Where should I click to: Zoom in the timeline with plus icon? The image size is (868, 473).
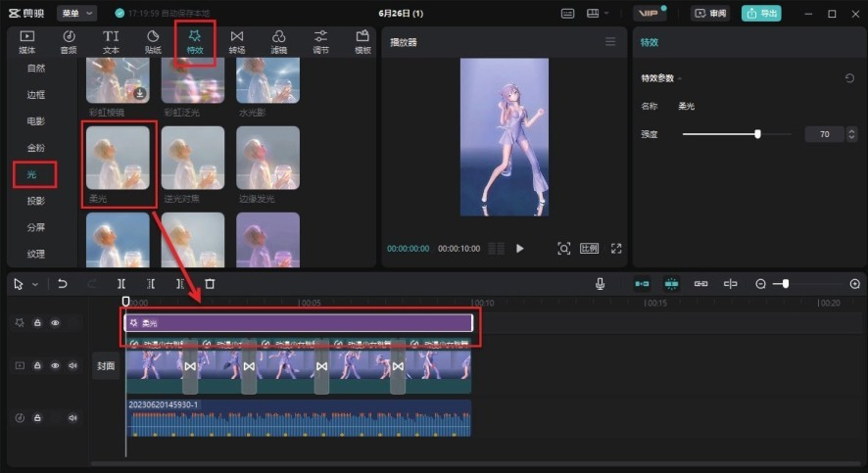854,284
